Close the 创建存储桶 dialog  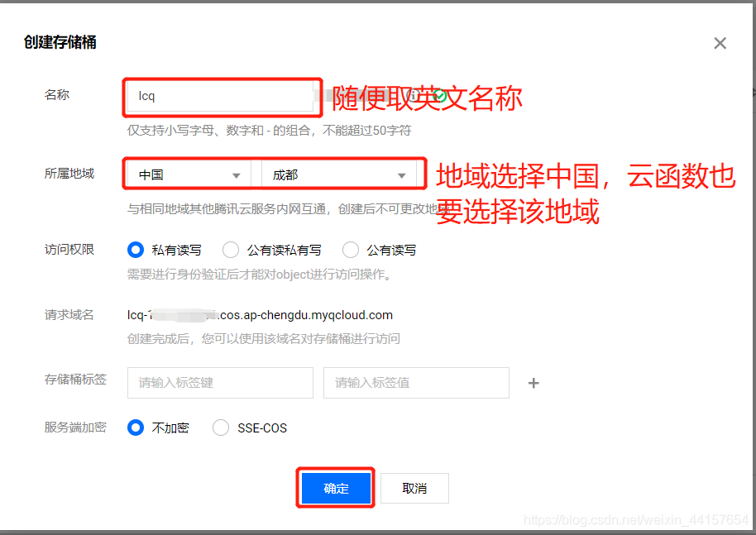tap(720, 43)
